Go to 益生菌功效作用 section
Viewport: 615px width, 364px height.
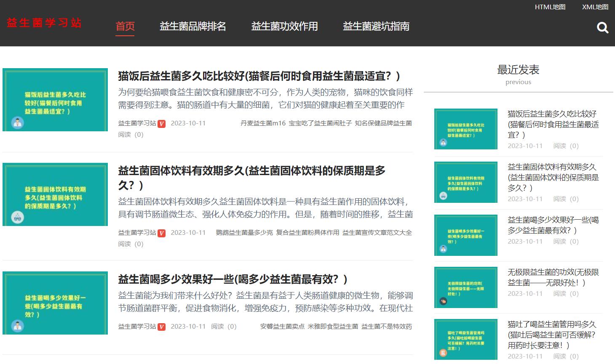[284, 26]
